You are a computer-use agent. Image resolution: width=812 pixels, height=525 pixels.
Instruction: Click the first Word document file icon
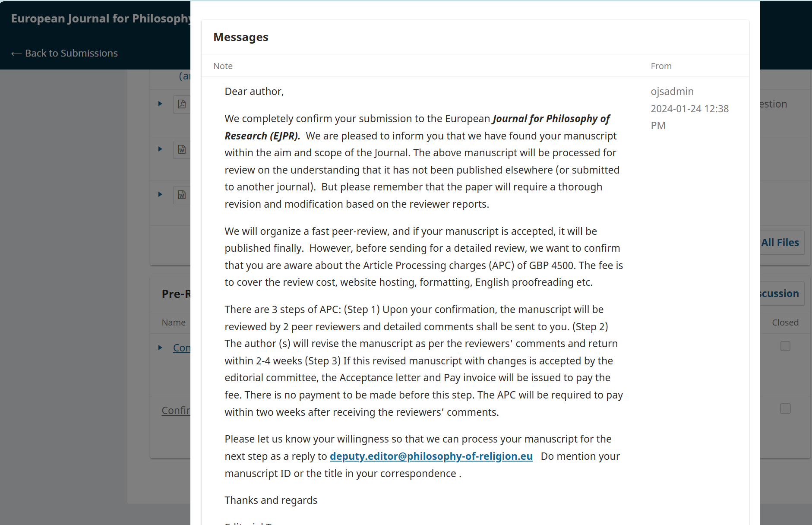point(182,149)
